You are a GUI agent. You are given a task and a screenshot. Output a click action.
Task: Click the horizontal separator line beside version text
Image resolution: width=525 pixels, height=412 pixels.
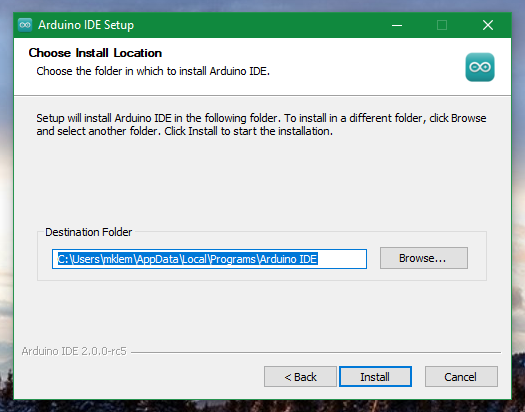[316, 352]
